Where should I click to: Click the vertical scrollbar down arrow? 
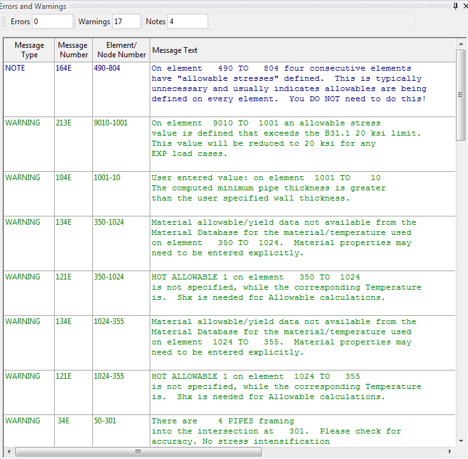coord(461,441)
